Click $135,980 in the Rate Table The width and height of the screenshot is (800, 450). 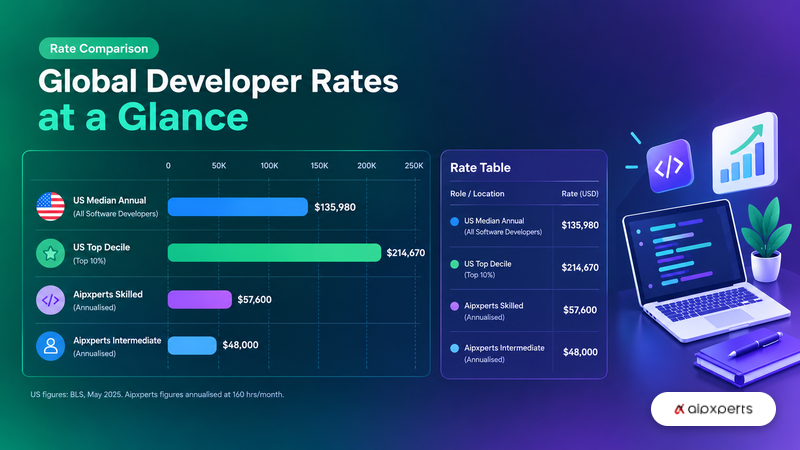[x=580, y=226]
